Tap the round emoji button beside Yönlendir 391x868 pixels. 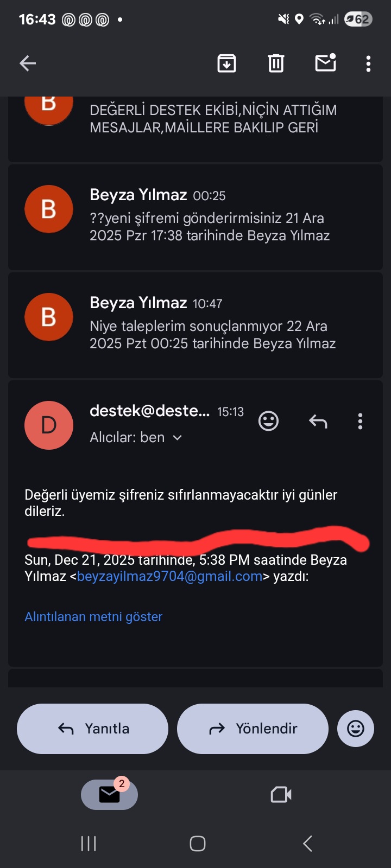click(x=356, y=729)
